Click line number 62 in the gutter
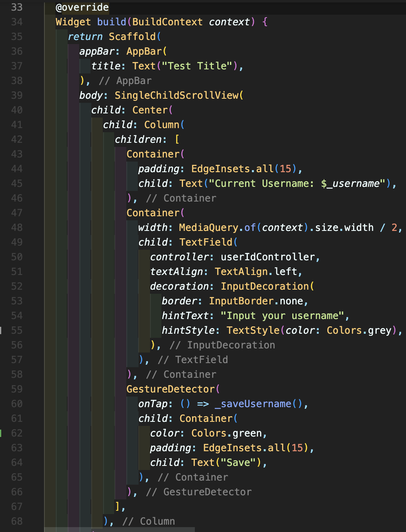406x532 pixels. [17, 433]
